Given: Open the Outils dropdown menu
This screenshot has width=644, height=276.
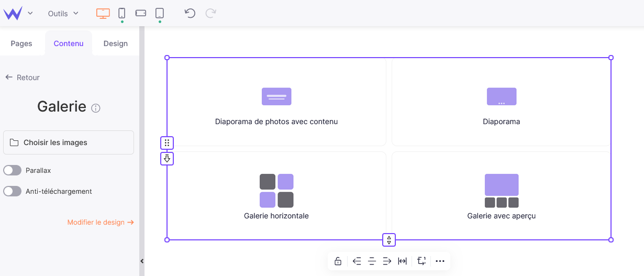Looking at the screenshot, I should pos(63,14).
